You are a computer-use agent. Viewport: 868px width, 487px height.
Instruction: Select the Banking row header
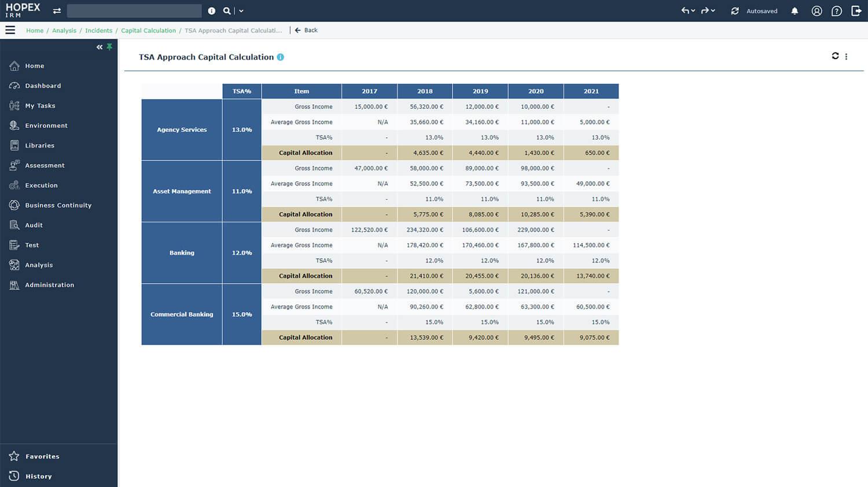pyautogui.click(x=182, y=253)
